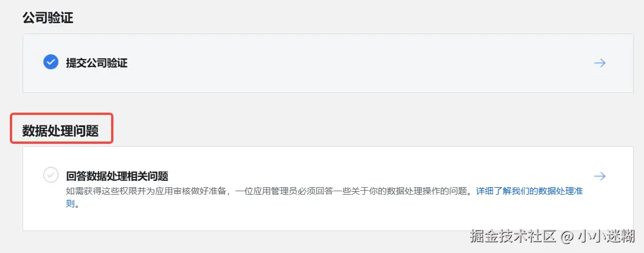Click the 小小迷糊 username in watermark
Image resolution: width=644 pixels, height=253 pixels.
click(605, 236)
